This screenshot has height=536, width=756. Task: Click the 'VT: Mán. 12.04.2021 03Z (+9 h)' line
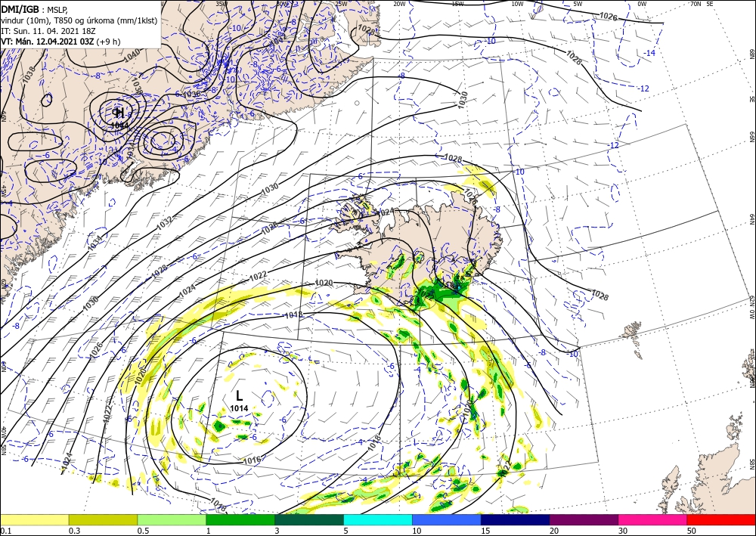click(x=60, y=42)
